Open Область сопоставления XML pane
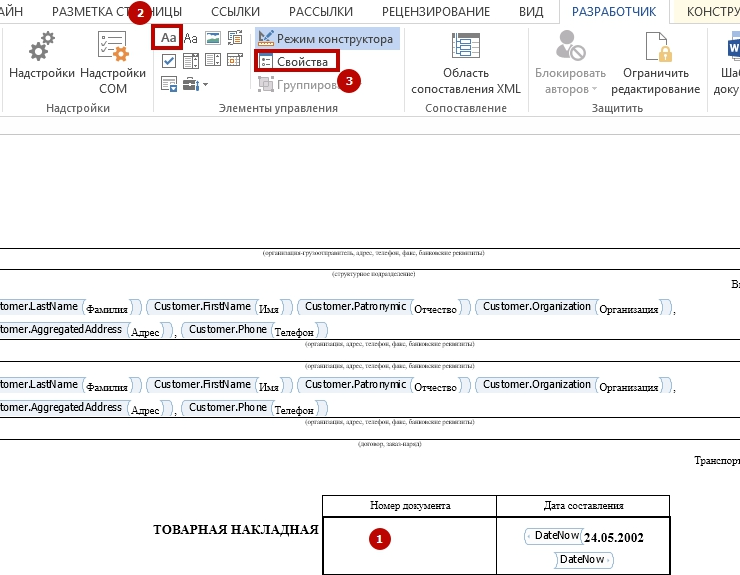 (466, 64)
